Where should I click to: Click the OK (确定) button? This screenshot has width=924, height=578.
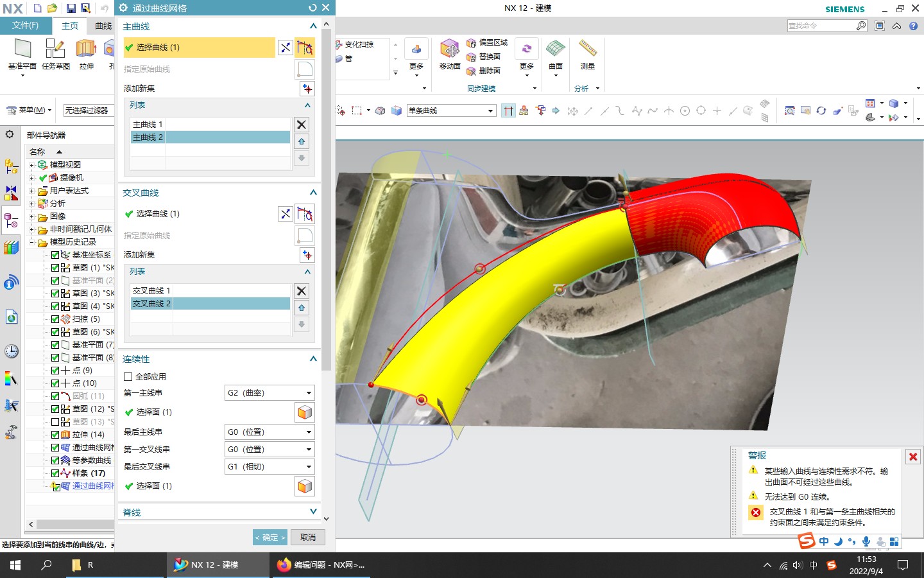tap(270, 538)
